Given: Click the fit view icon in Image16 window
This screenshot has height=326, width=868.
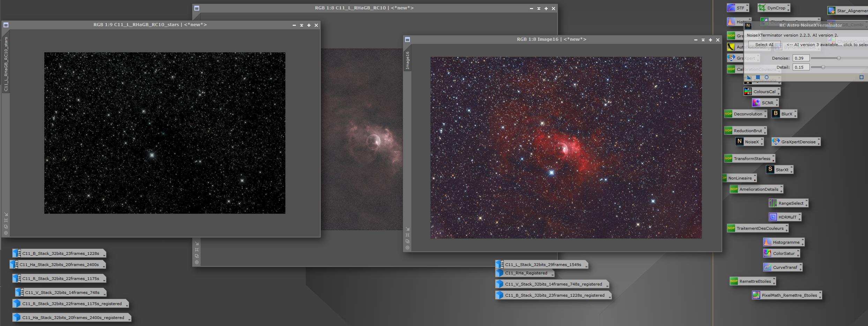Looking at the screenshot, I should (407, 235).
